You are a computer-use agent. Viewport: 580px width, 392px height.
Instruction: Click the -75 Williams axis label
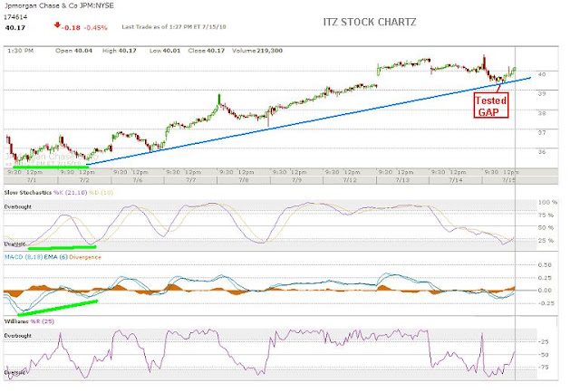pyautogui.click(x=544, y=368)
